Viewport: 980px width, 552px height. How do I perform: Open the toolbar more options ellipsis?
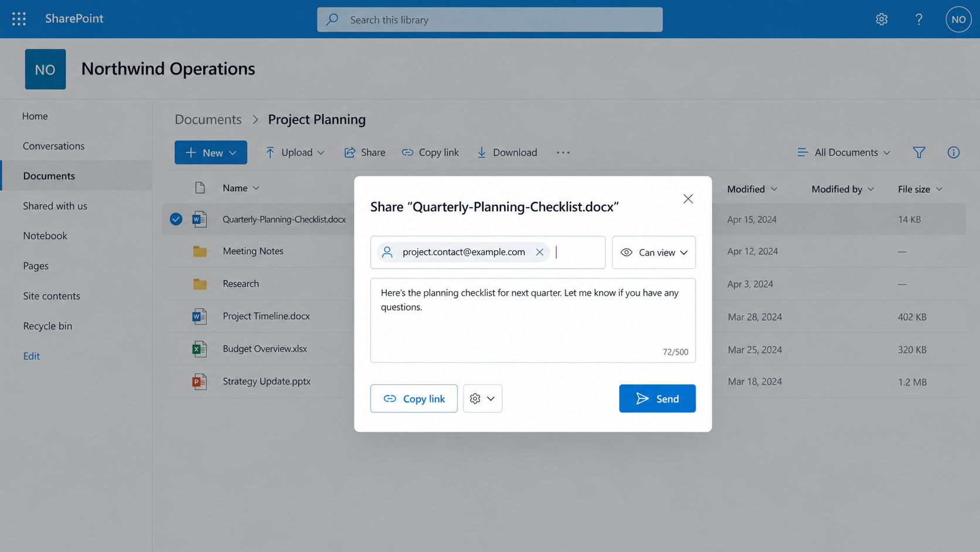coord(563,153)
